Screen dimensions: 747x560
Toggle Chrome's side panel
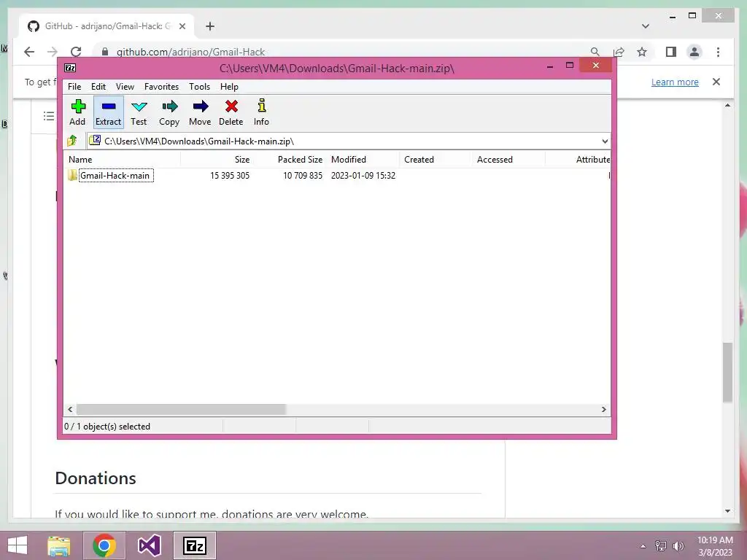(671, 52)
